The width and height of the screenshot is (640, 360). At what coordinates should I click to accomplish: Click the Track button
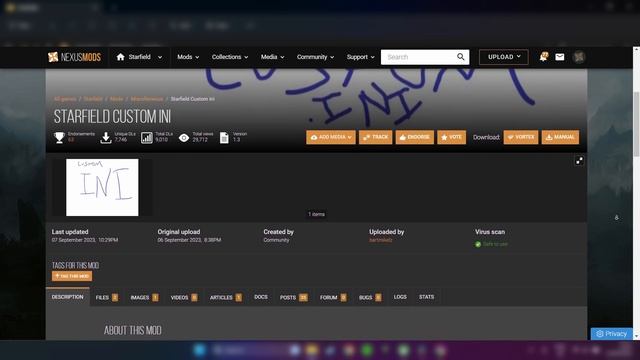pos(376,137)
